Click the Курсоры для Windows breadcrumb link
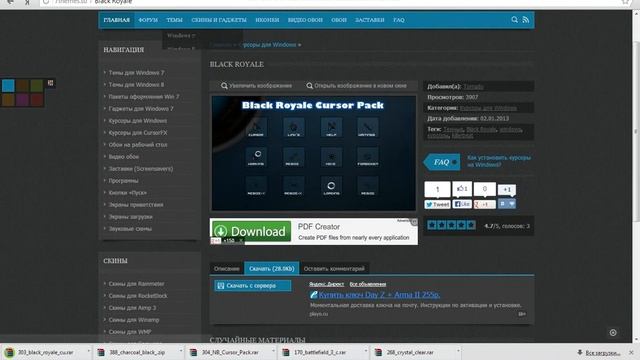Viewport: 640px width, 360px height. pos(270,44)
